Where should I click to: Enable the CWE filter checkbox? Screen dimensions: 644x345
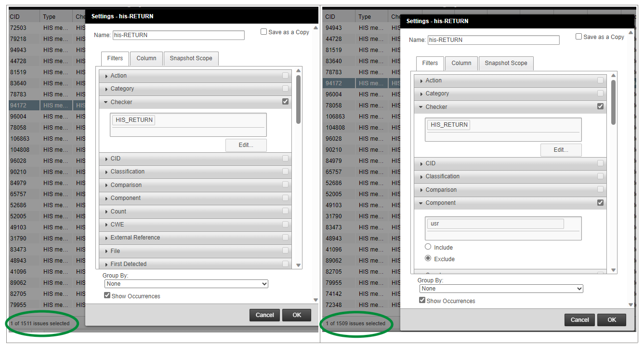point(286,224)
